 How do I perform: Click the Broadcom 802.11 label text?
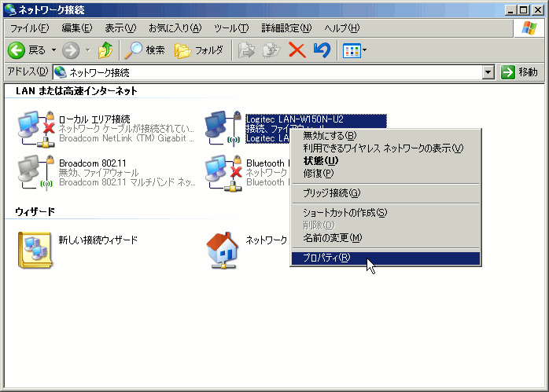pyautogui.click(x=93, y=163)
